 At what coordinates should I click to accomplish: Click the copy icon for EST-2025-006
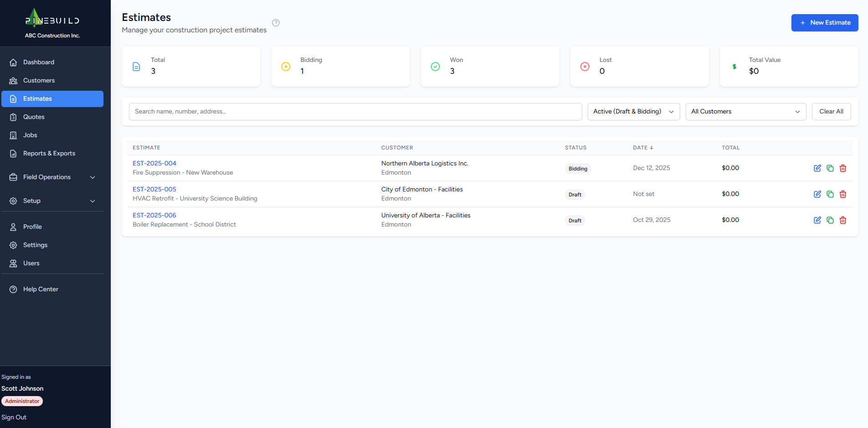(x=830, y=220)
